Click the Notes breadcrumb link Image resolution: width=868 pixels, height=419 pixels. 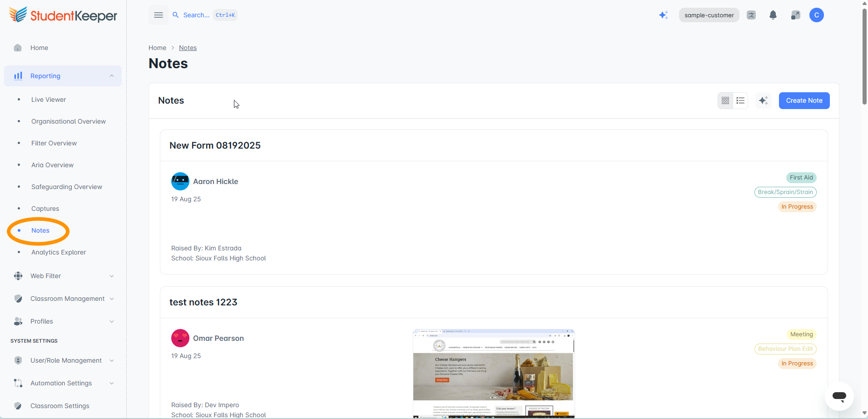(x=188, y=48)
